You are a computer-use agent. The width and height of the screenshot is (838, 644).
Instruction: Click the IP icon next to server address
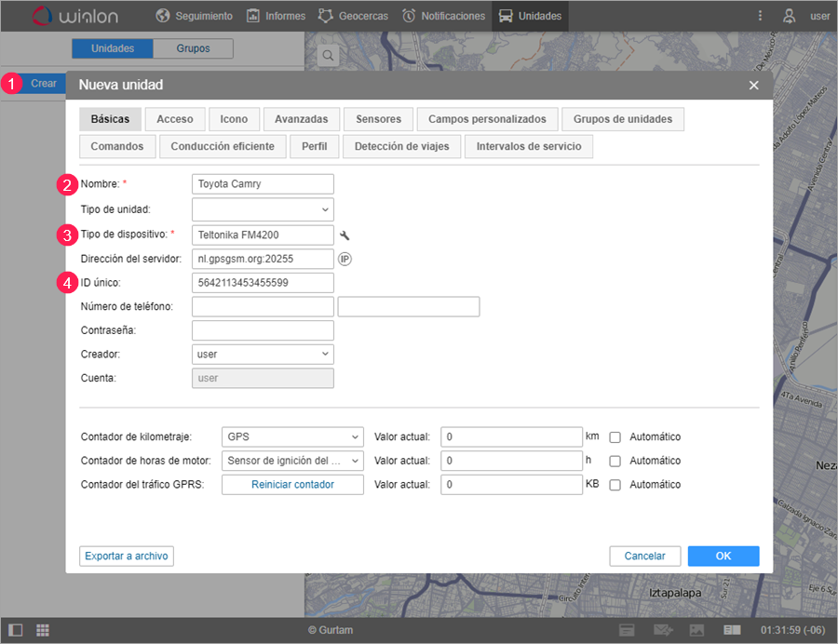click(345, 259)
